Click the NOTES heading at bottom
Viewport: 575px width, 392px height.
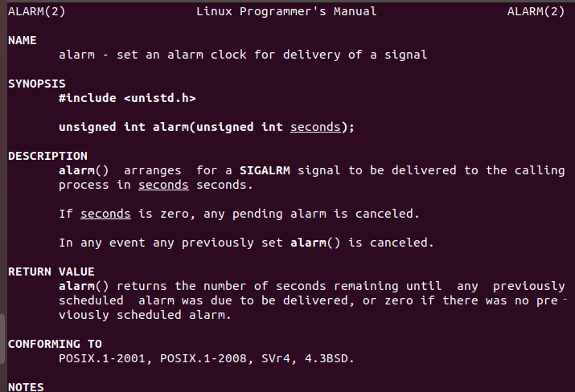click(x=26, y=386)
